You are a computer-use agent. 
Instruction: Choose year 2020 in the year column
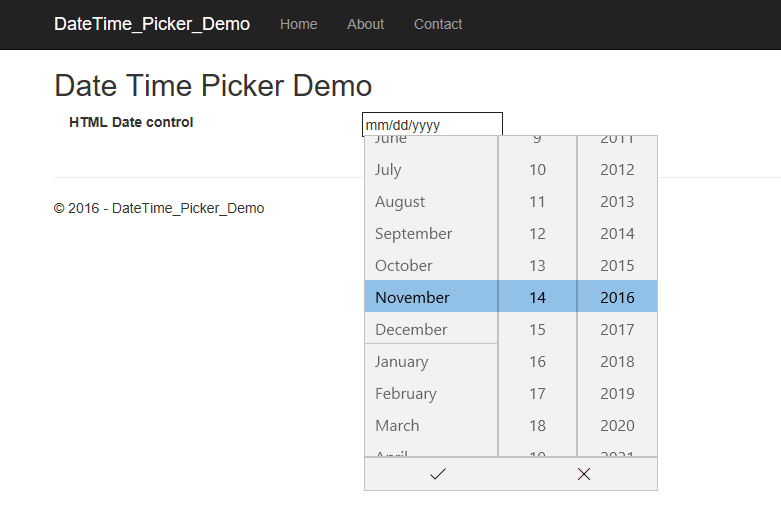[617, 426]
